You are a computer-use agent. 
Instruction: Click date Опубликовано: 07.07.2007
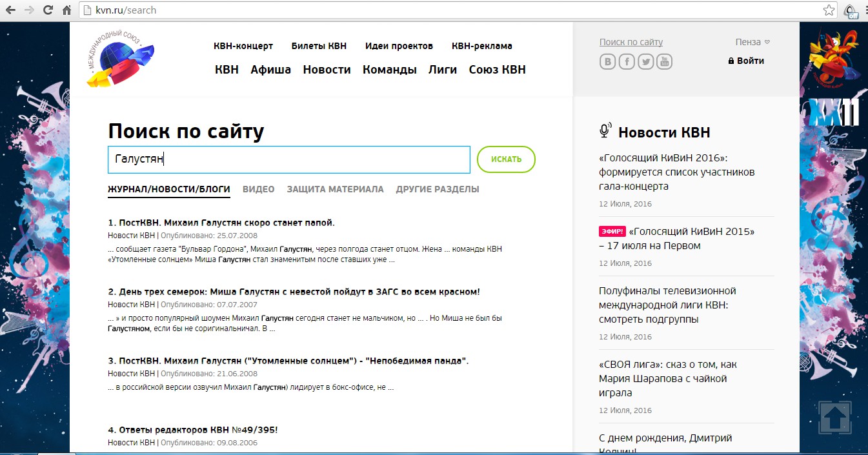tap(209, 305)
